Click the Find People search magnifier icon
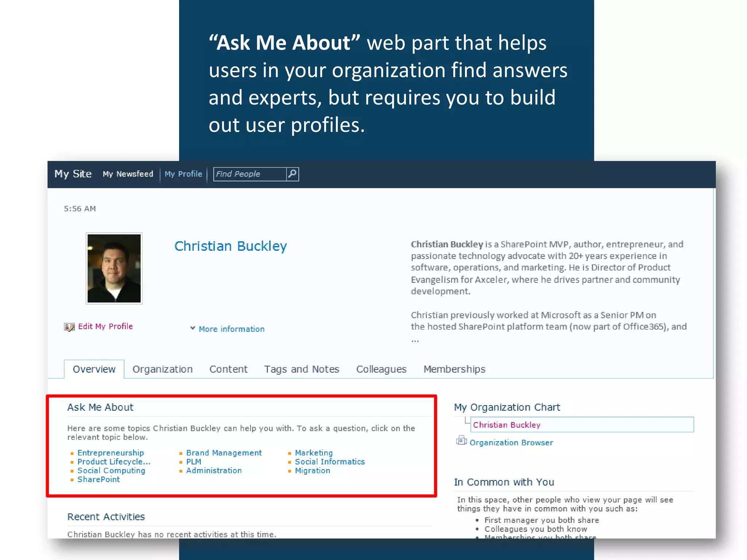747x560 pixels. (292, 174)
